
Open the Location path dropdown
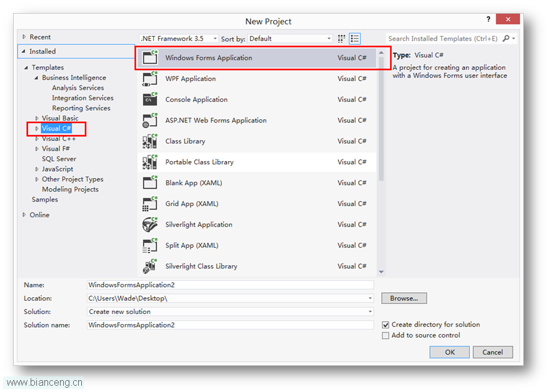[x=370, y=298]
